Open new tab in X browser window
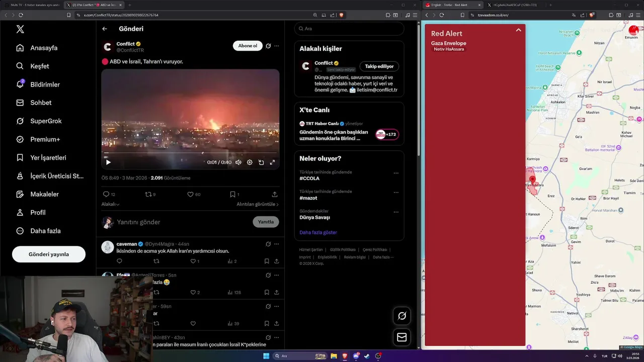644x362 pixels. (130, 5)
